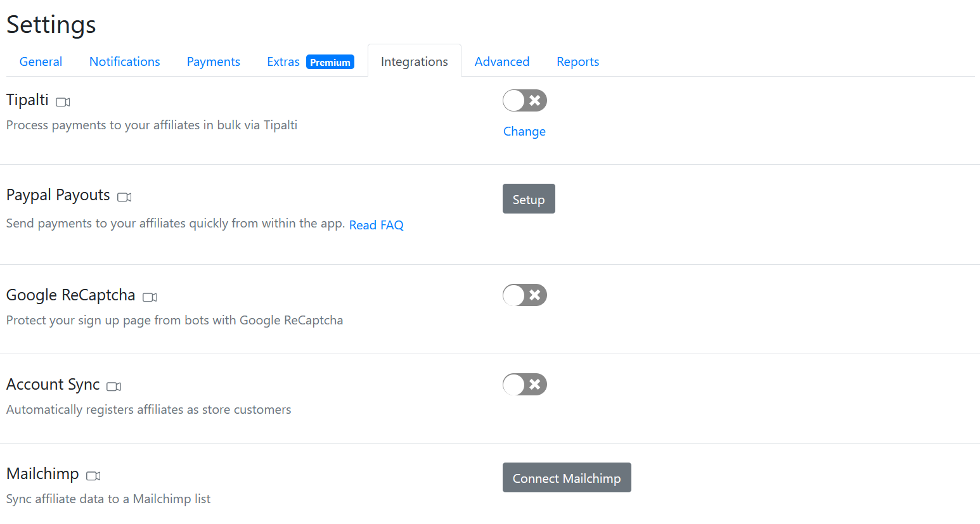Click the Change link under Tipalti
Image resolution: width=980 pixels, height=524 pixels.
[x=524, y=131]
